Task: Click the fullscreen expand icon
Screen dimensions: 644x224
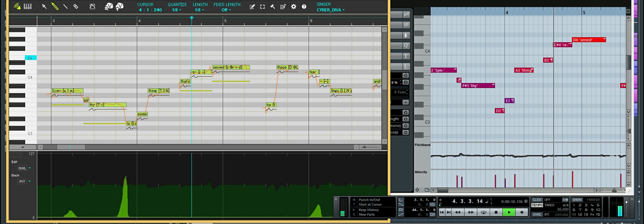Action: pyautogui.click(x=262, y=7)
